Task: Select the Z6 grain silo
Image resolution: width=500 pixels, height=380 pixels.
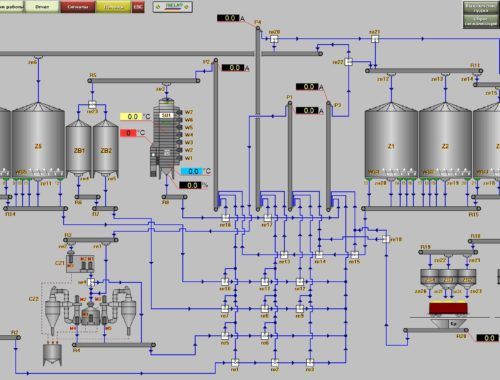Action: click(38, 140)
